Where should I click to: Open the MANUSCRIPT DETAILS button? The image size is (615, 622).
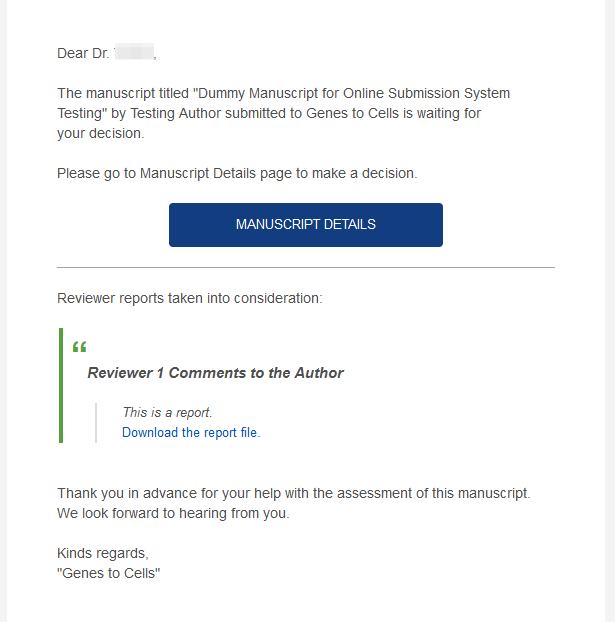[306, 225]
